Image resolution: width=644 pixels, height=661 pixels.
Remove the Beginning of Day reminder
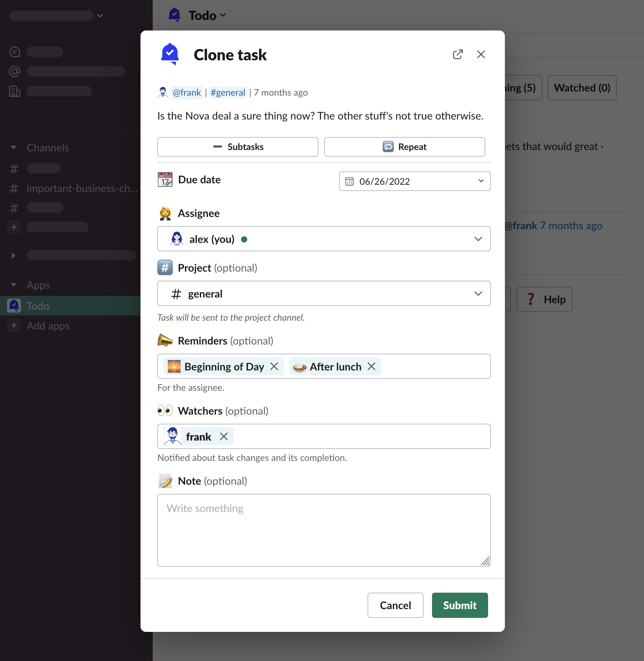click(274, 366)
